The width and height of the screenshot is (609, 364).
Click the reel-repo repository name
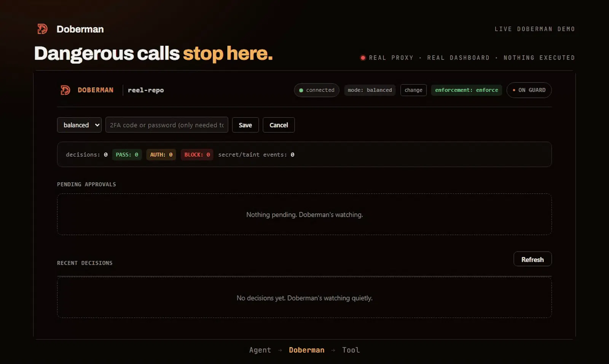146,90
